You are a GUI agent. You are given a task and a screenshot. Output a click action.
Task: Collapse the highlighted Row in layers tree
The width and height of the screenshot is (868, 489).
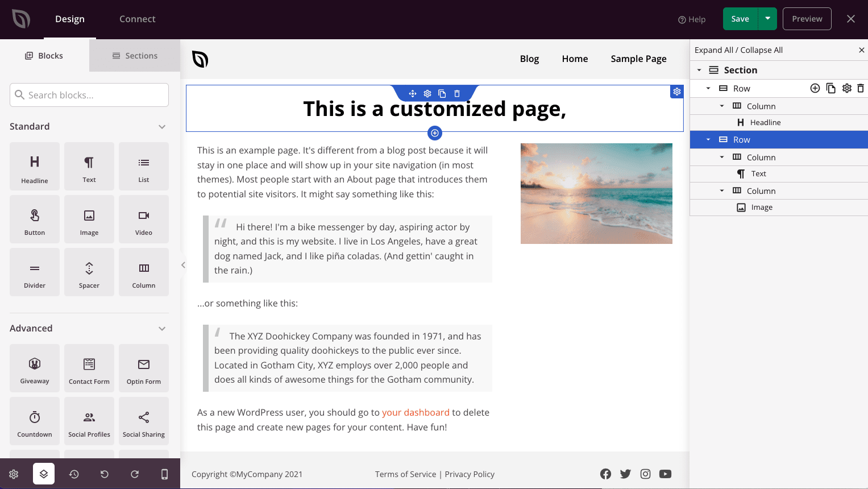(x=708, y=139)
